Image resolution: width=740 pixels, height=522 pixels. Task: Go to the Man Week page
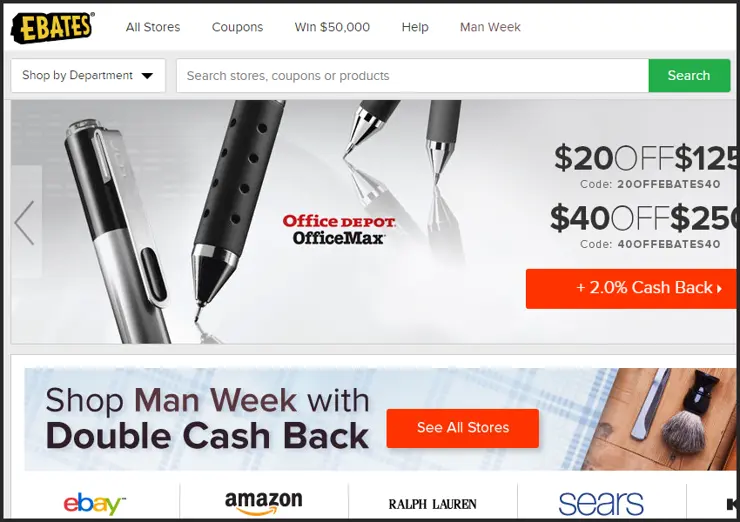[490, 27]
